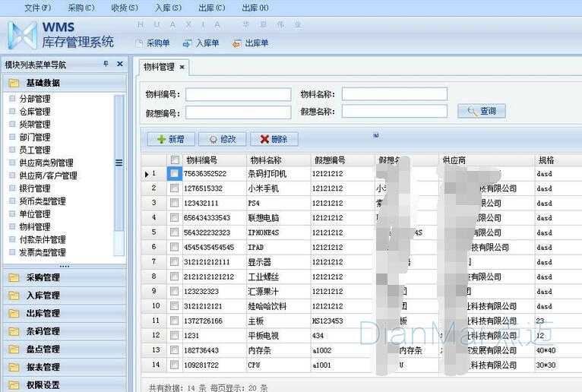Screen dimensions: 582x392
Task: Open the 采购(C) menu
Action: coord(81,8)
